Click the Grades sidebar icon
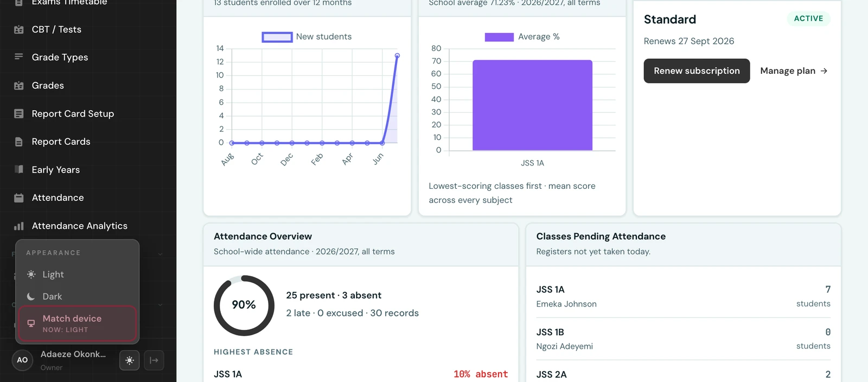This screenshot has width=868, height=382. [19, 85]
